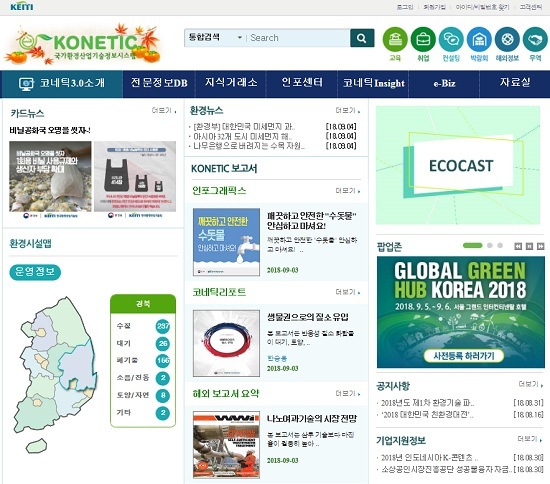Open the 박람회 exhibition icon
Viewport: 550px width, 484px height.
(479, 39)
